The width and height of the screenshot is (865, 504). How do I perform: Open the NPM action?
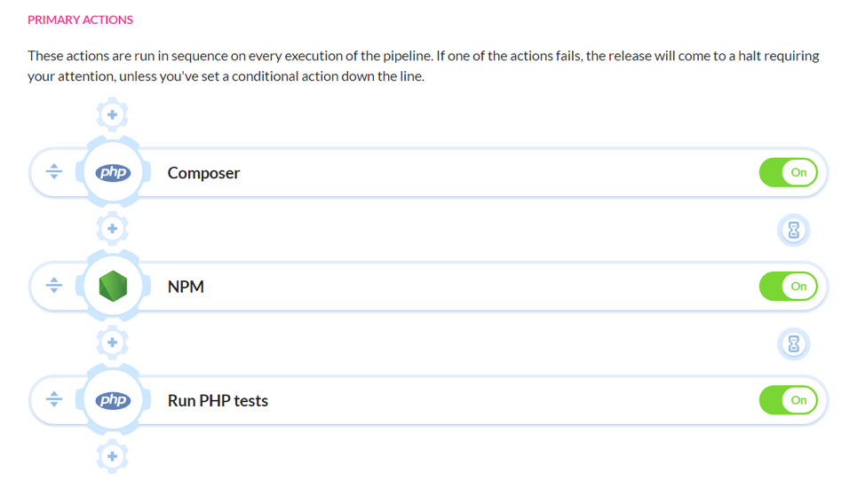(x=186, y=287)
